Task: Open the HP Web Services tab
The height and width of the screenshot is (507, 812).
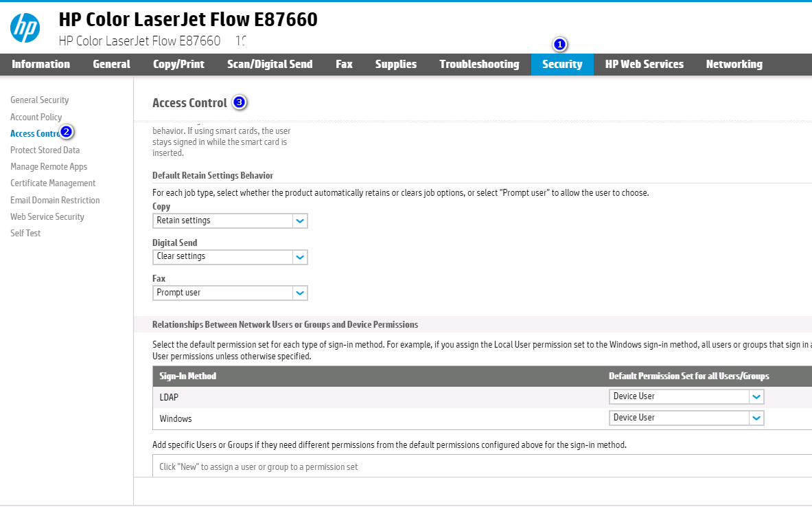Action: [644, 64]
